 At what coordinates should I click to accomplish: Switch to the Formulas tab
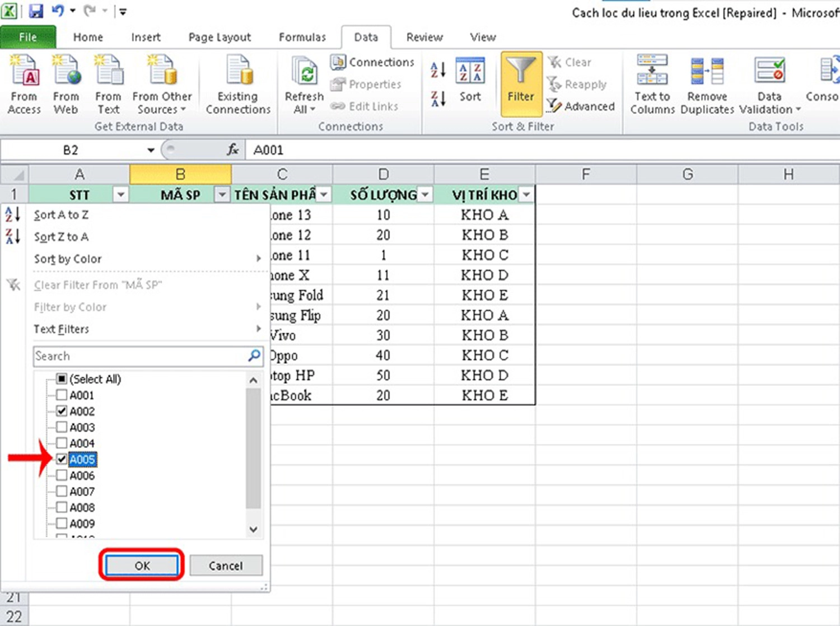click(302, 37)
